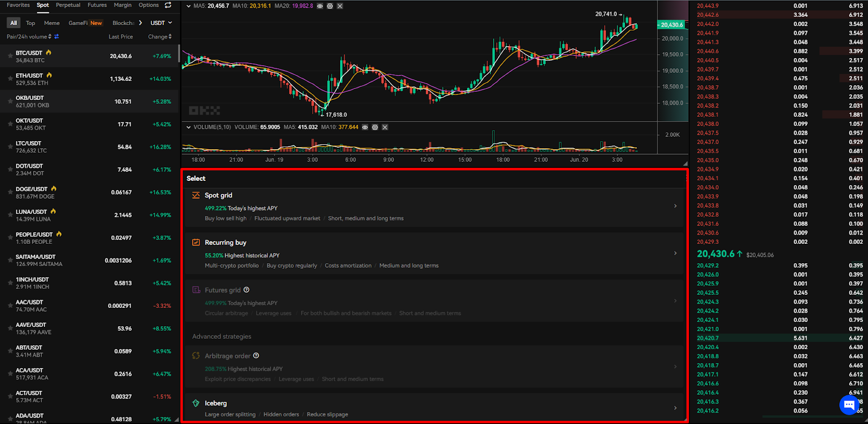Switch to the Margin tab
This screenshot has width=868, height=424.
[x=123, y=5]
